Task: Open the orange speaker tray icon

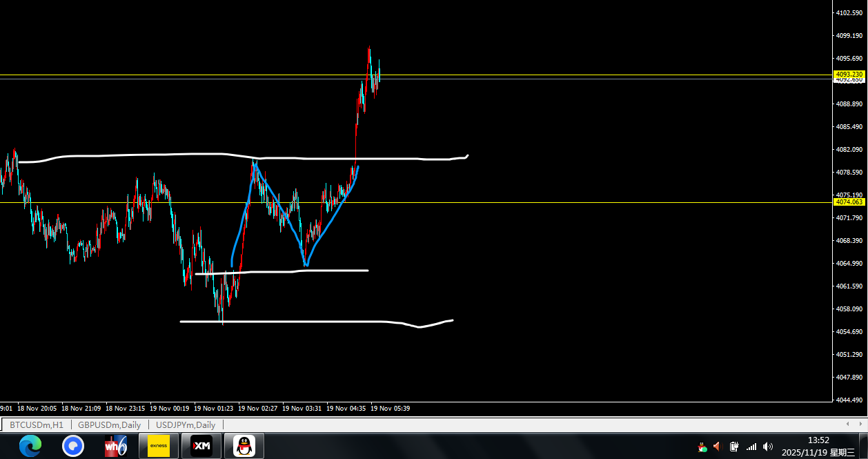Action: pyautogui.click(x=717, y=447)
